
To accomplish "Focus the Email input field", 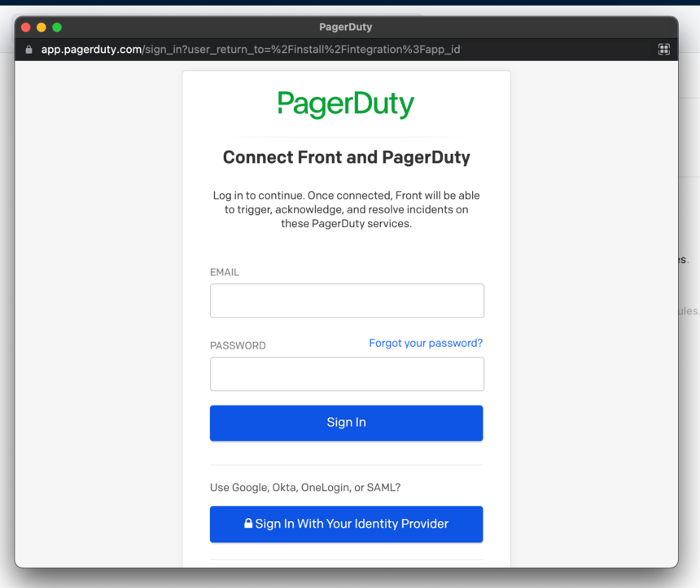I will tap(347, 301).
